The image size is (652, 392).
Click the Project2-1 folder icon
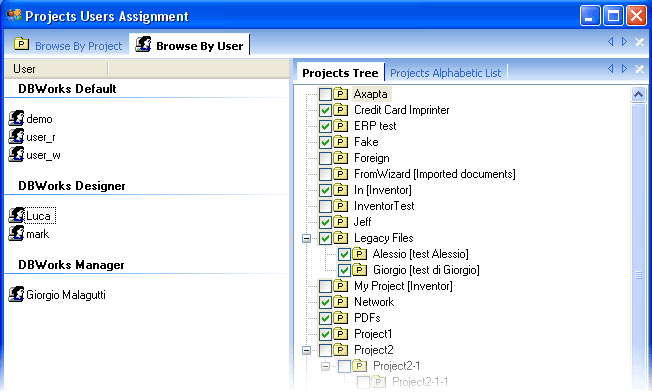[x=360, y=366]
